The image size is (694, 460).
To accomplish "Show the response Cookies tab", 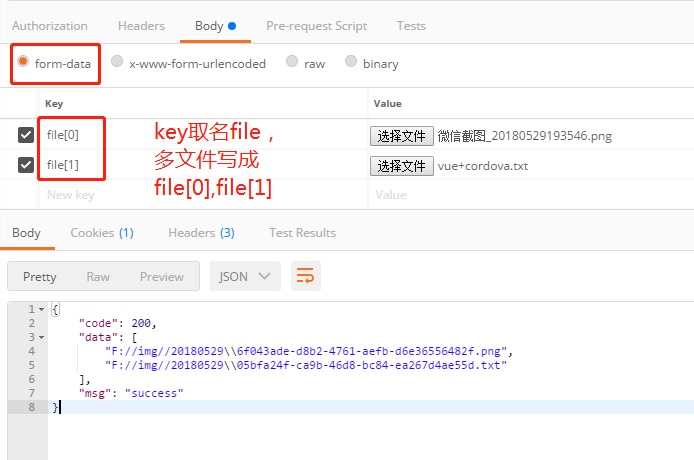I will (x=101, y=233).
